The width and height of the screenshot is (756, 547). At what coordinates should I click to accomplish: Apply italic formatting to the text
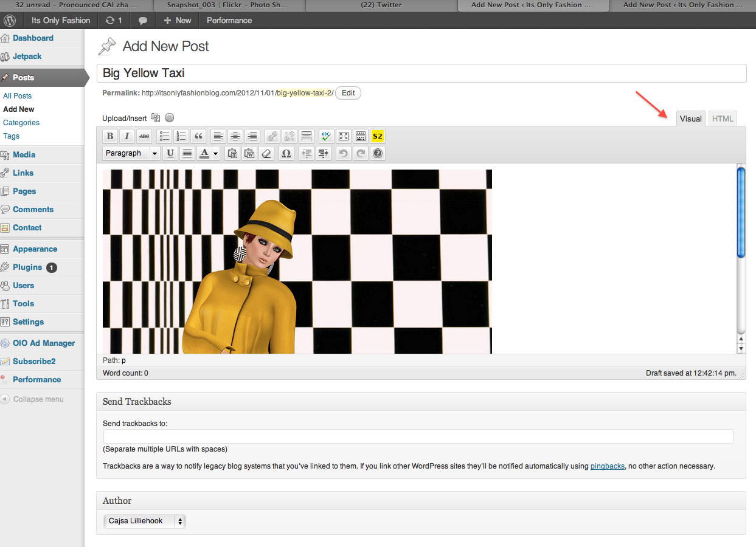[x=127, y=136]
